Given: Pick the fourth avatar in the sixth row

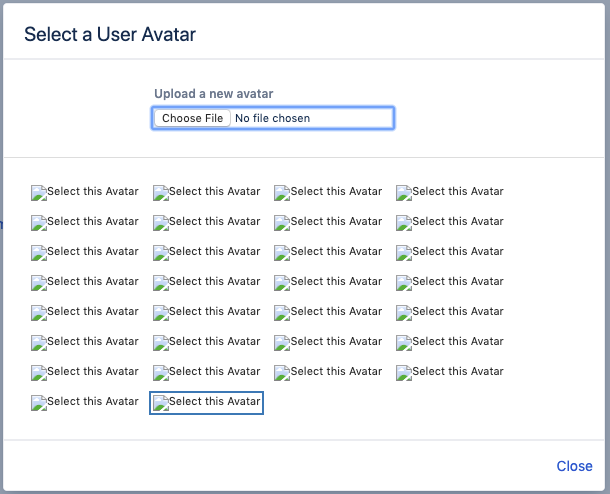Looking at the screenshot, I should (450, 343).
